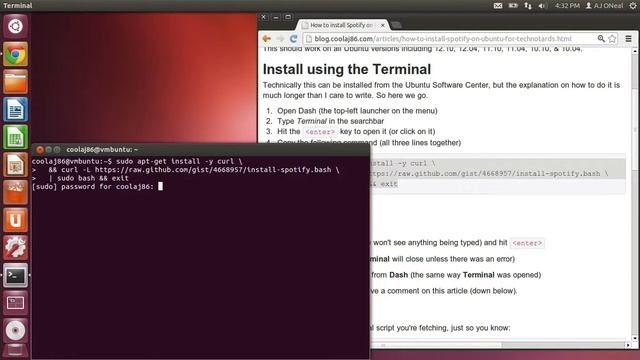Open Ubuntu Software Center dock icon
640x360 pixels.
tap(16, 192)
